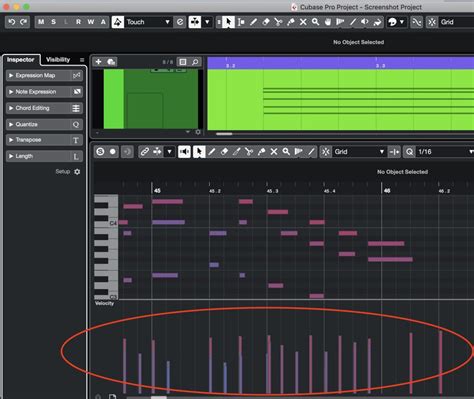Open the 1/16 quantize preset dropdown
The width and height of the screenshot is (474, 399).
pyautogui.click(x=444, y=152)
